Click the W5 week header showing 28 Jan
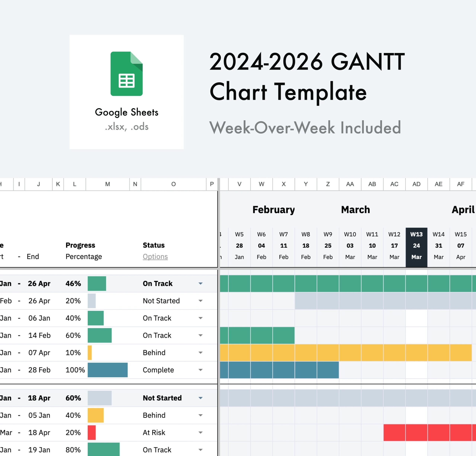 coord(239,245)
